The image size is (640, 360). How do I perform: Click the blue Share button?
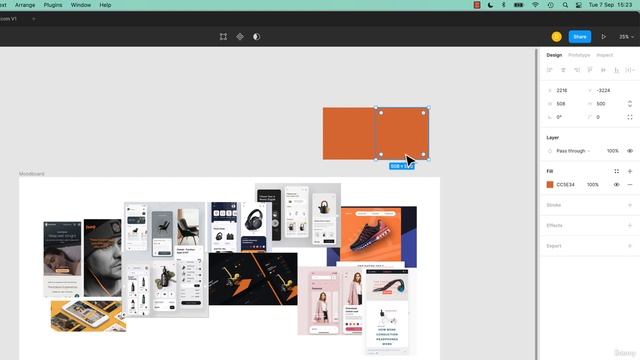point(580,37)
